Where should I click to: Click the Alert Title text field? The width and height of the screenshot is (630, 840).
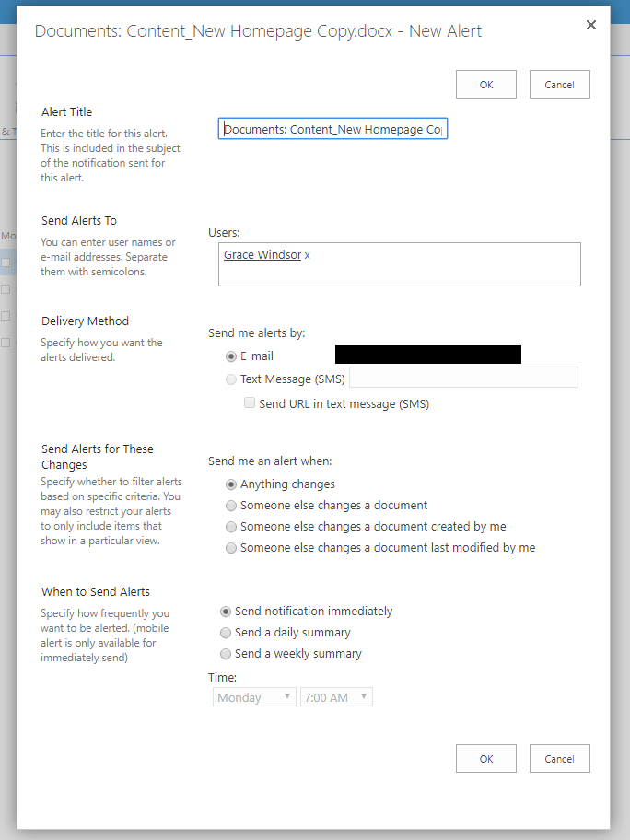(x=332, y=130)
